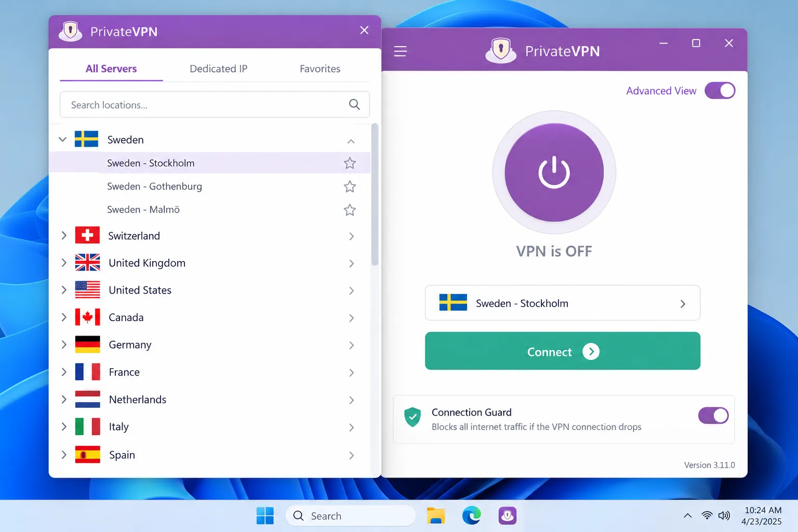
Task: Select the Sweden - Stockholm server row
Action: click(209, 163)
